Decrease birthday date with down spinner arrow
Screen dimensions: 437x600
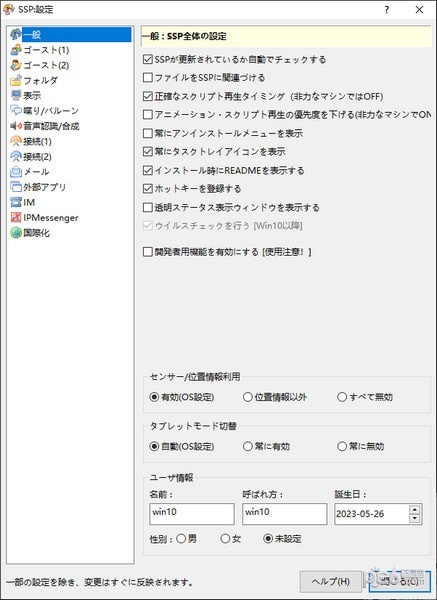414,518
